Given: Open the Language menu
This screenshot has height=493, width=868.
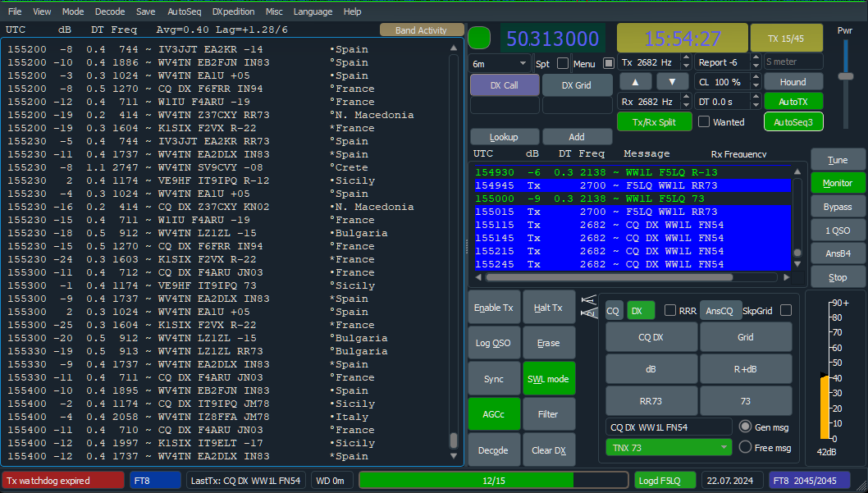Looking at the screenshot, I should (313, 11).
